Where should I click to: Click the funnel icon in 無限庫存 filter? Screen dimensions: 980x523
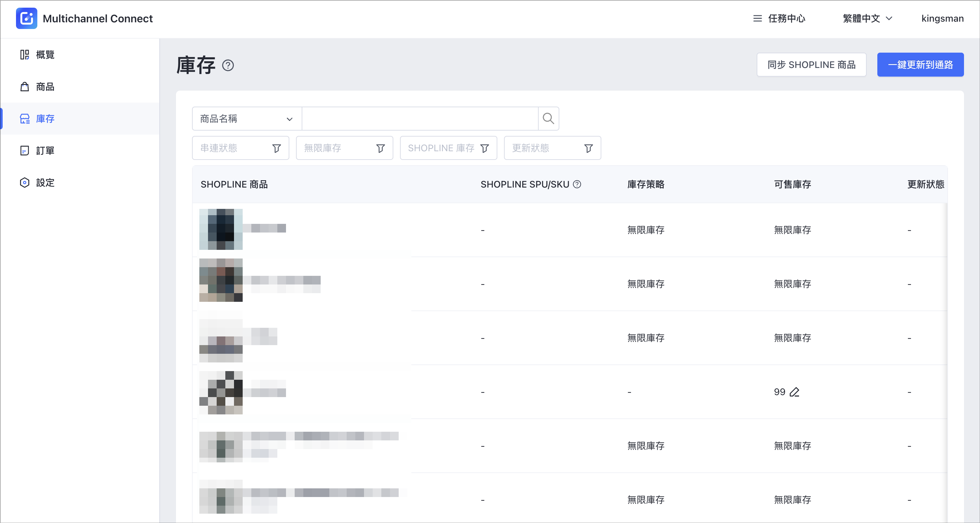coord(380,148)
